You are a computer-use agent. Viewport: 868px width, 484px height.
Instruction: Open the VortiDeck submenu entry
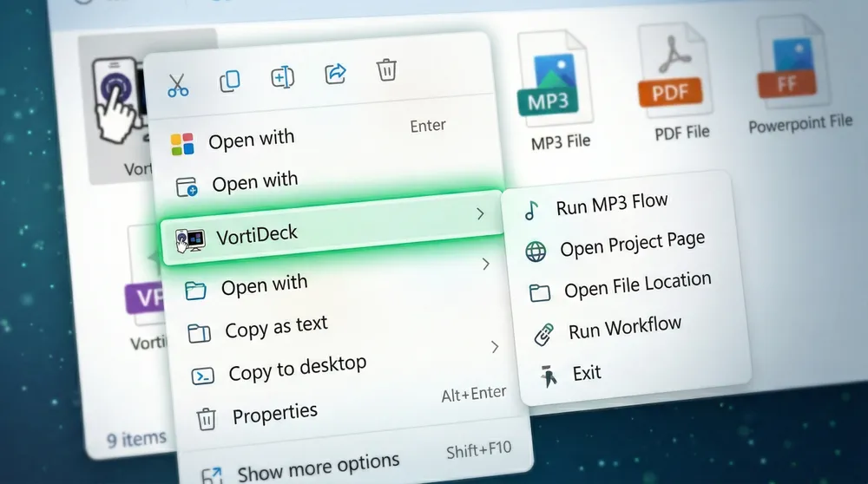point(331,228)
